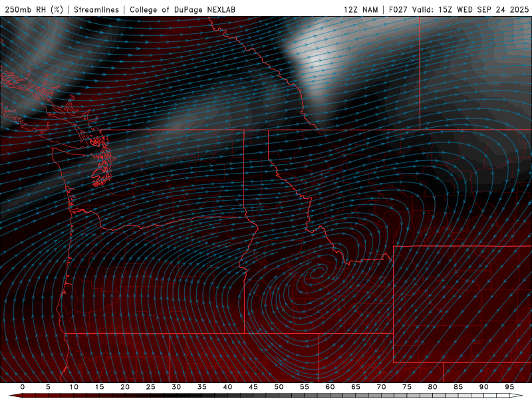Click the 10 label on the color scale
This screenshot has height=399, width=532.
pyautogui.click(x=74, y=387)
